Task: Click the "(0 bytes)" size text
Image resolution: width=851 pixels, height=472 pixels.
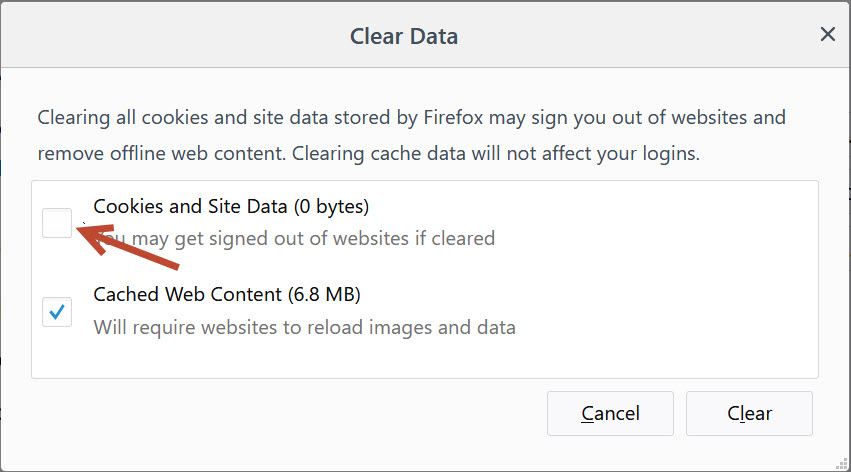Action: pyautogui.click(x=330, y=207)
